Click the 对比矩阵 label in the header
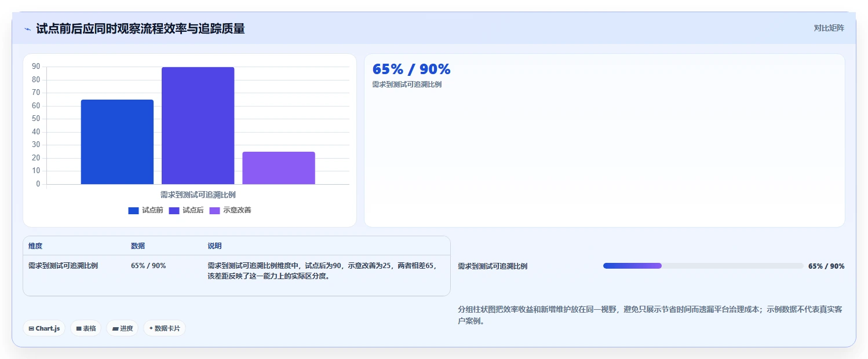Image resolution: width=868 pixels, height=359 pixels. [x=829, y=28]
